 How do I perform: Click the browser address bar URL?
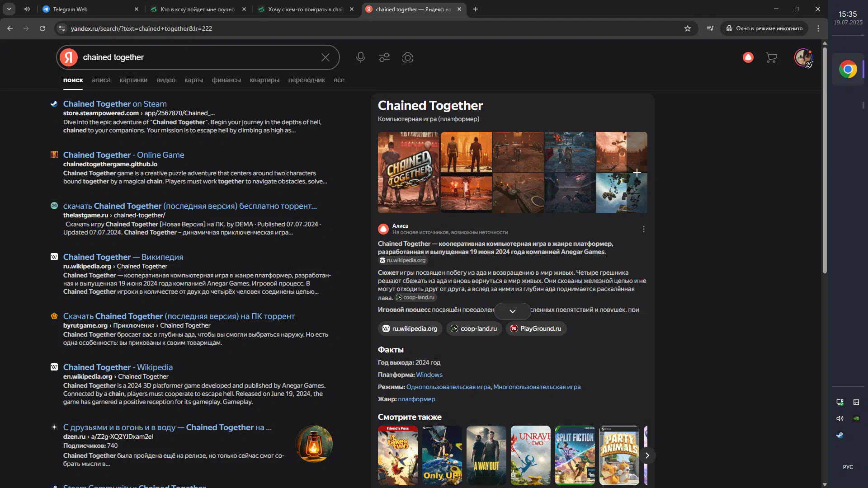tap(142, 28)
